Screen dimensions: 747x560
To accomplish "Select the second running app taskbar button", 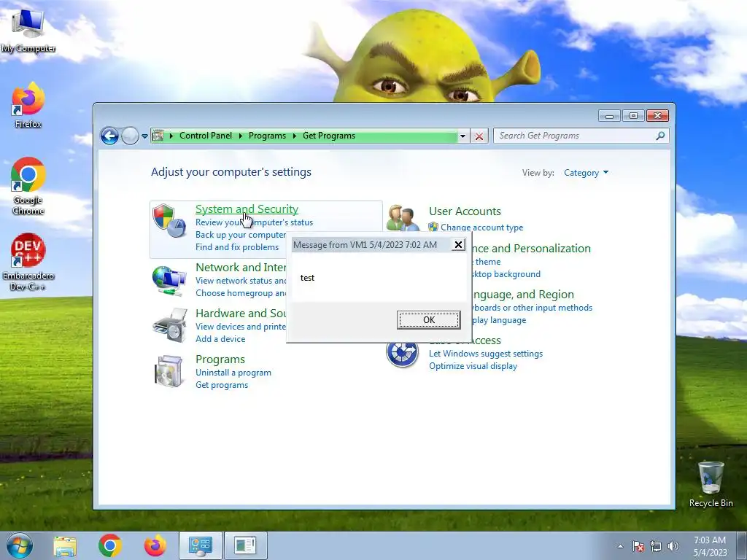I will (245, 545).
